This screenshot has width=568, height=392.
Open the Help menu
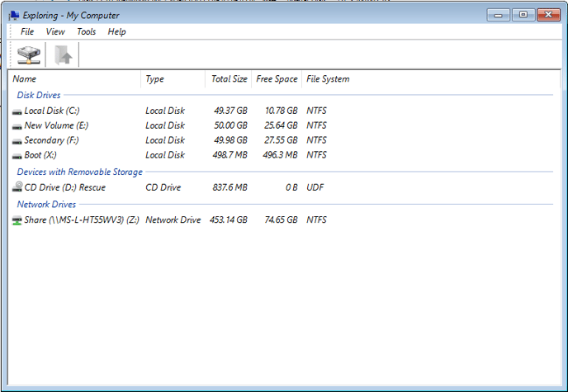(116, 32)
